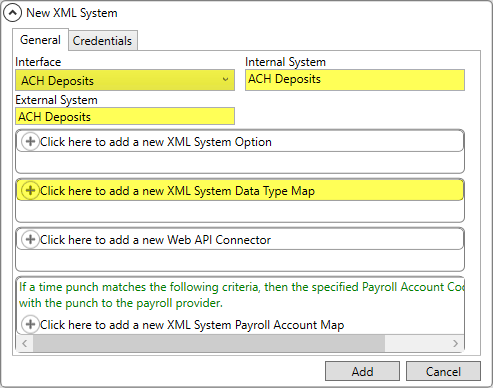Click horizontal scrollbar left arrow
This screenshot has width=493, height=388.
click(25, 343)
